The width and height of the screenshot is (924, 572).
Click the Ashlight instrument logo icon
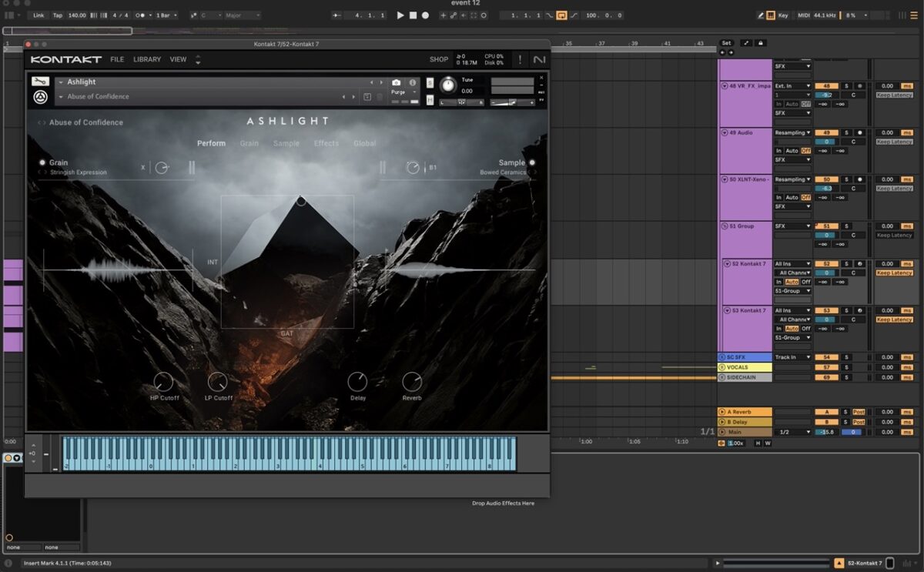(x=40, y=97)
